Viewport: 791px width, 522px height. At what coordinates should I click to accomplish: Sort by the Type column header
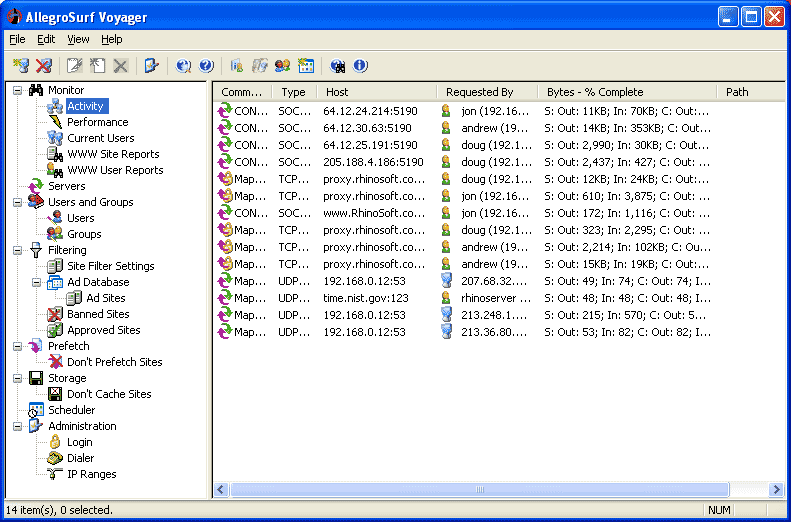pyautogui.click(x=295, y=92)
